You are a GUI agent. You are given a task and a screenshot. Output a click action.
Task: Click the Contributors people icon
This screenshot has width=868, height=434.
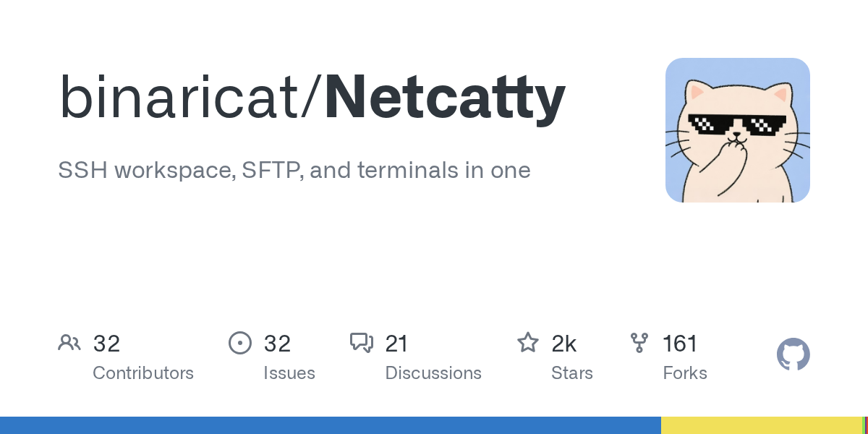(69, 343)
